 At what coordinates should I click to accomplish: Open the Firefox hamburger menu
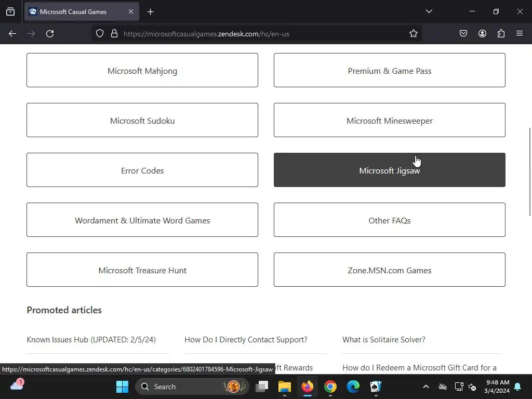coord(520,34)
